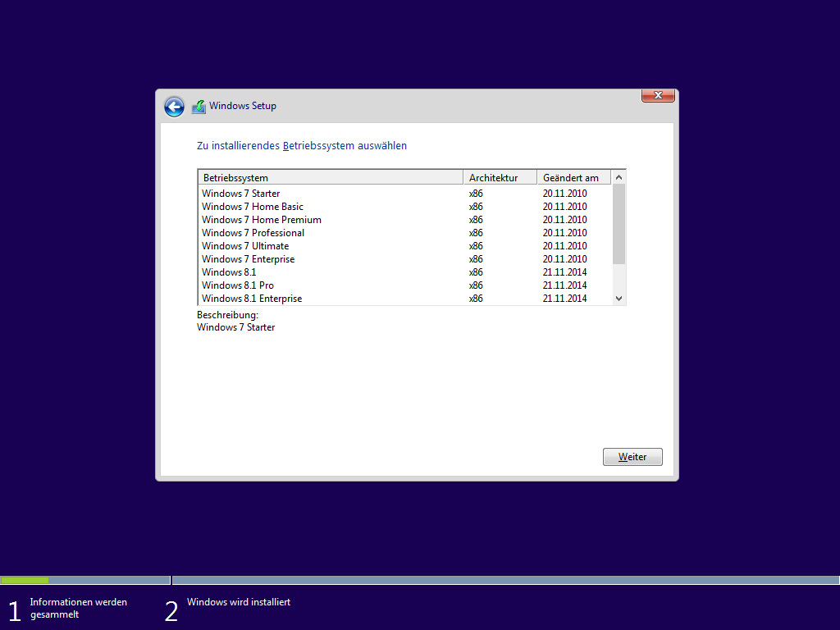Click the green setup progress bar
The height and width of the screenshot is (630, 840).
[25, 580]
